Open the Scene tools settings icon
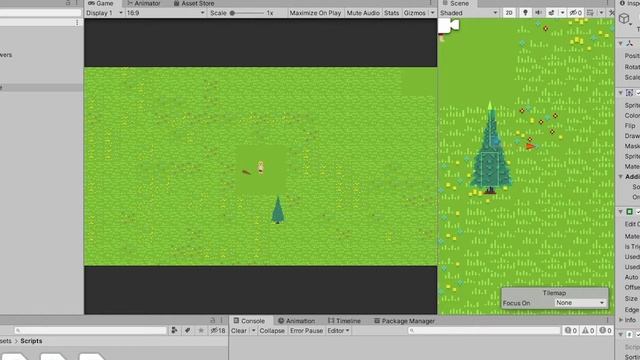This screenshot has width=640, height=360. click(x=611, y=13)
